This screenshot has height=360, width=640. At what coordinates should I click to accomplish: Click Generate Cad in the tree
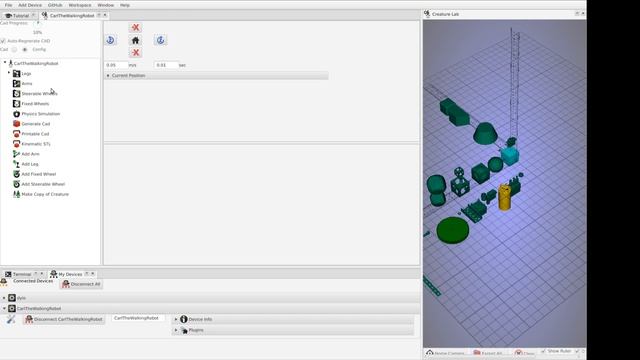(36, 124)
